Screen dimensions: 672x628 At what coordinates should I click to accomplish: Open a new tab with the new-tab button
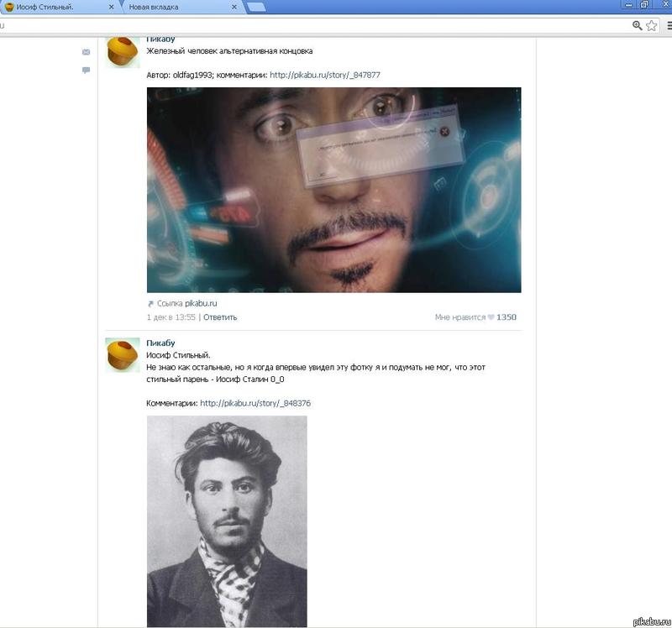point(257,7)
